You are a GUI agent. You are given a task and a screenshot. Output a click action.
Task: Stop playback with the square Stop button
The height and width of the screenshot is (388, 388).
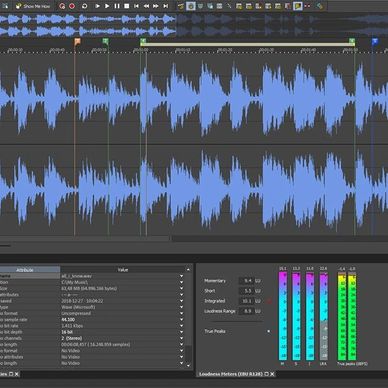tap(127, 6)
